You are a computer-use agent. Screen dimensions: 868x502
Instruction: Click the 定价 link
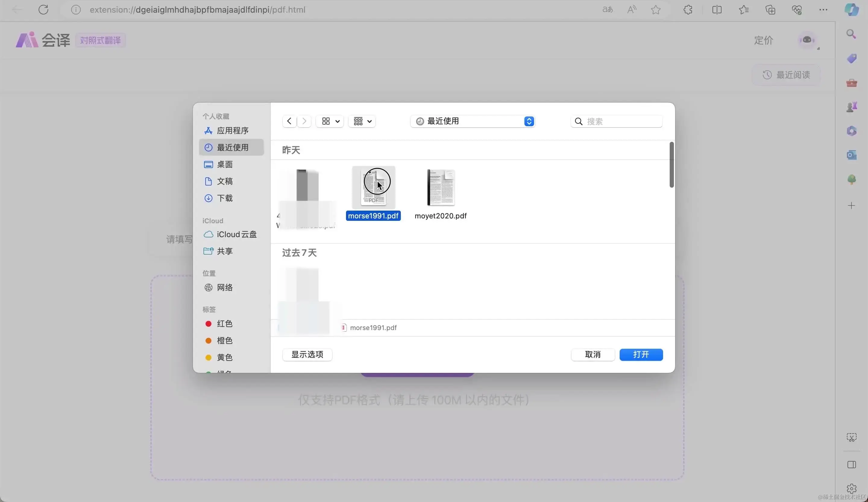[x=764, y=40]
